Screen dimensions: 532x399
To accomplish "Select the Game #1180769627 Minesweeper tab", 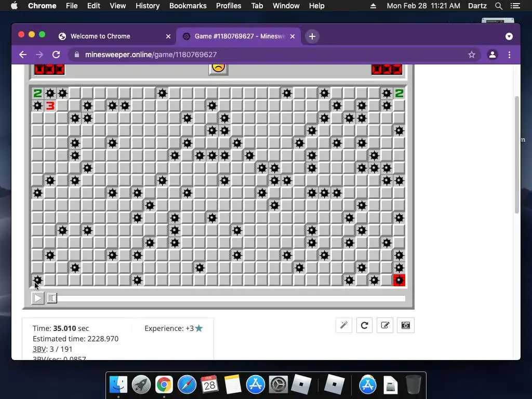I will (x=238, y=36).
